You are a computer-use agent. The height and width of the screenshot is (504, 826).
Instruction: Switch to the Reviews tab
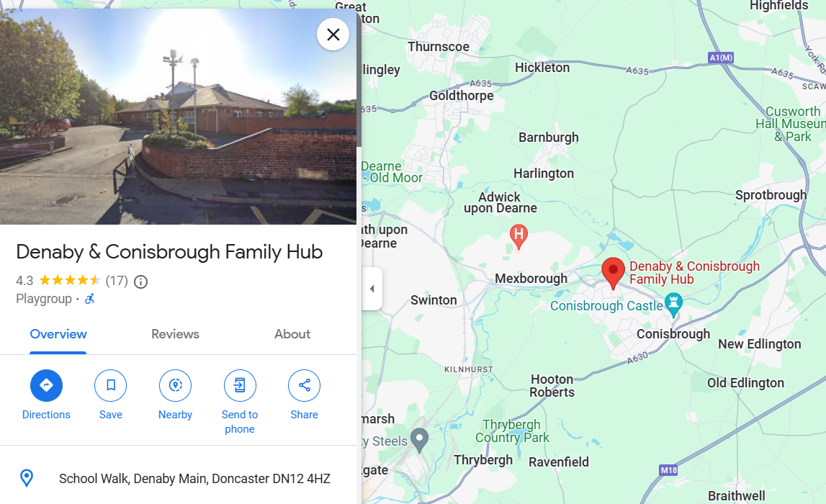pos(176,334)
